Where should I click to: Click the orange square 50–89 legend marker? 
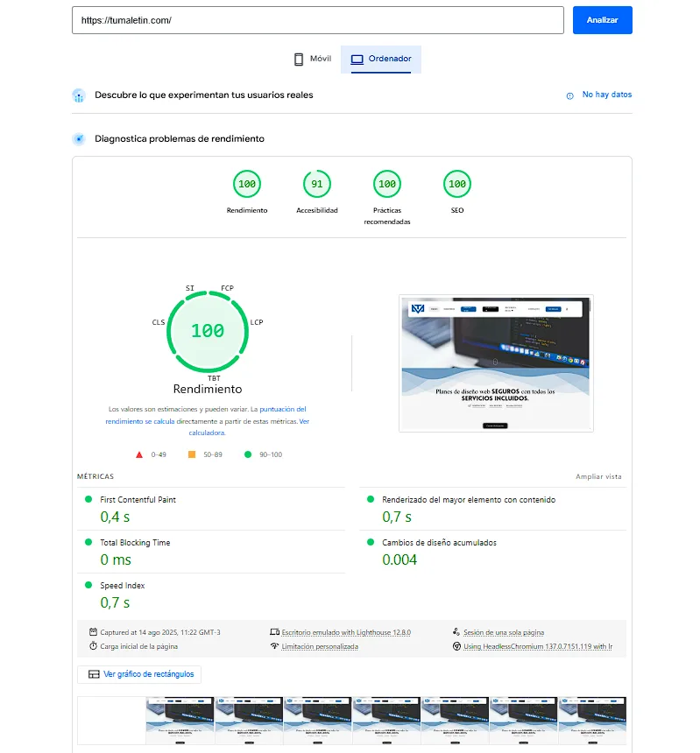point(192,454)
